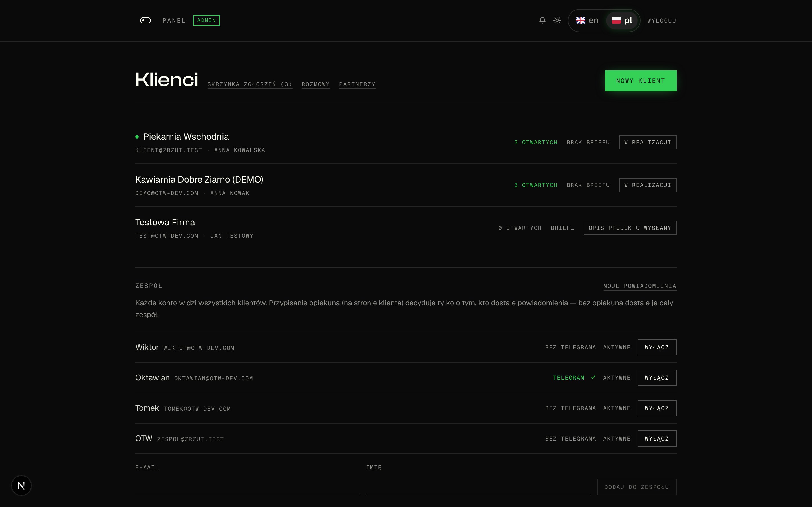Open Kawiarnia Dobre Ziarno (DEMO) client
Screen dimensions: 812x507
click(199, 179)
